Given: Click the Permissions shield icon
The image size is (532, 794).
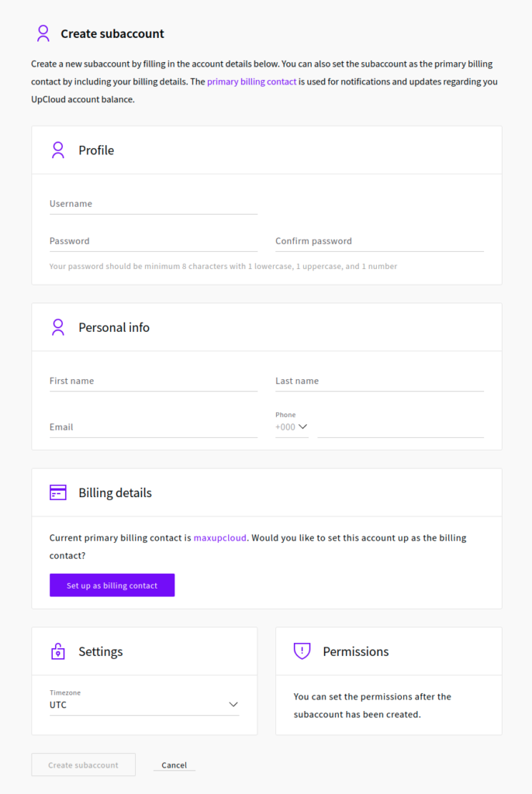Looking at the screenshot, I should point(302,651).
